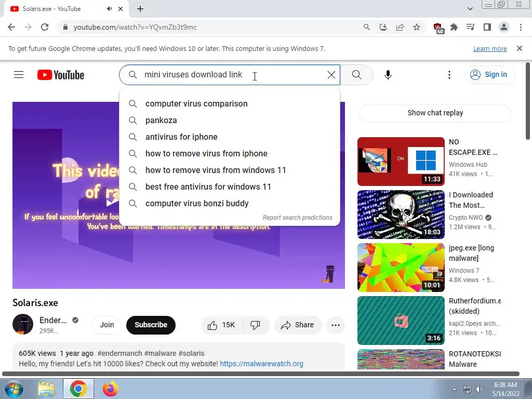Reload the YouTube page
The image size is (532, 399).
point(45,27)
